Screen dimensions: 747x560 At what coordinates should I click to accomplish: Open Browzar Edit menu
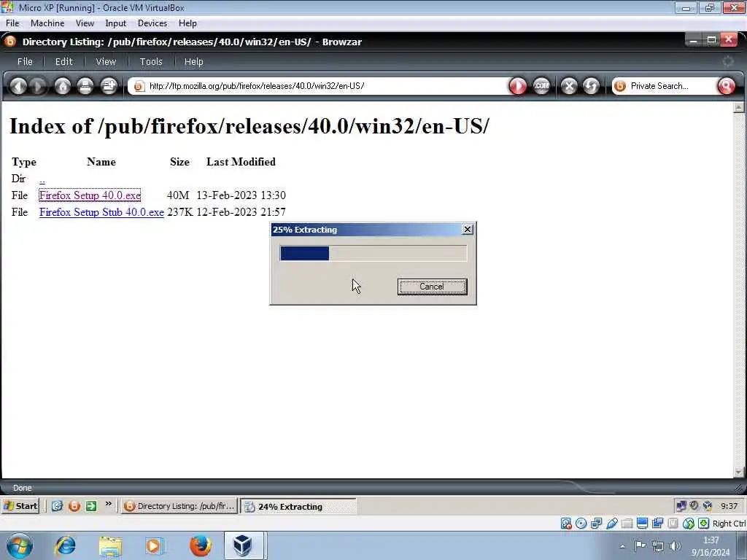pos(64,62)
